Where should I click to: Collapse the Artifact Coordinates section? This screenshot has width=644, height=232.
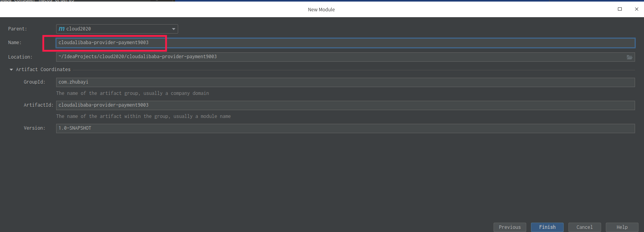pyautogui.click(x=11, y=70)
